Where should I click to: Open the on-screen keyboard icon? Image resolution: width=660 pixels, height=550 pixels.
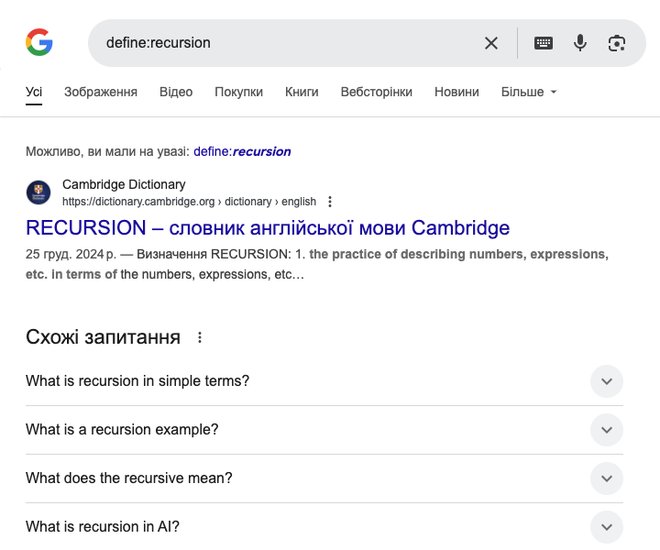543,43
